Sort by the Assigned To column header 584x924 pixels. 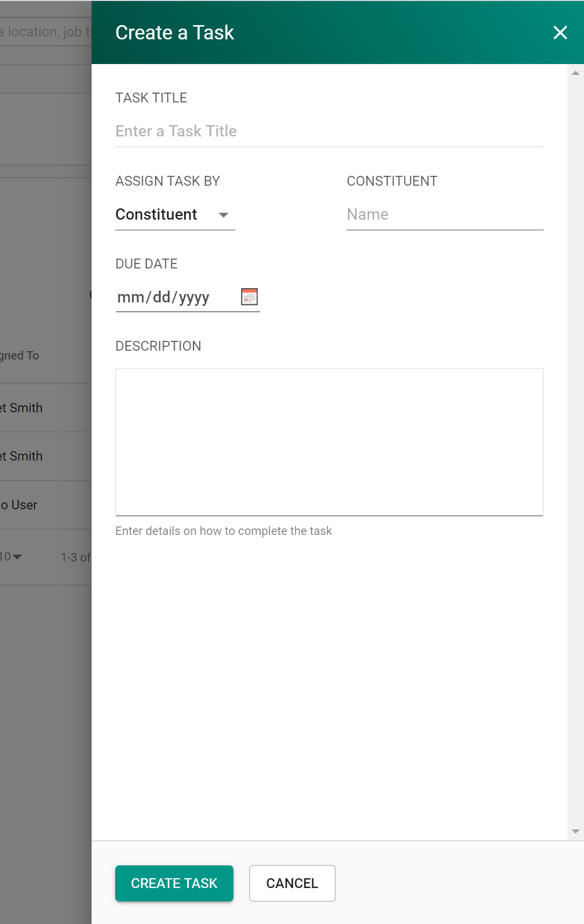(x=20, y=356)
